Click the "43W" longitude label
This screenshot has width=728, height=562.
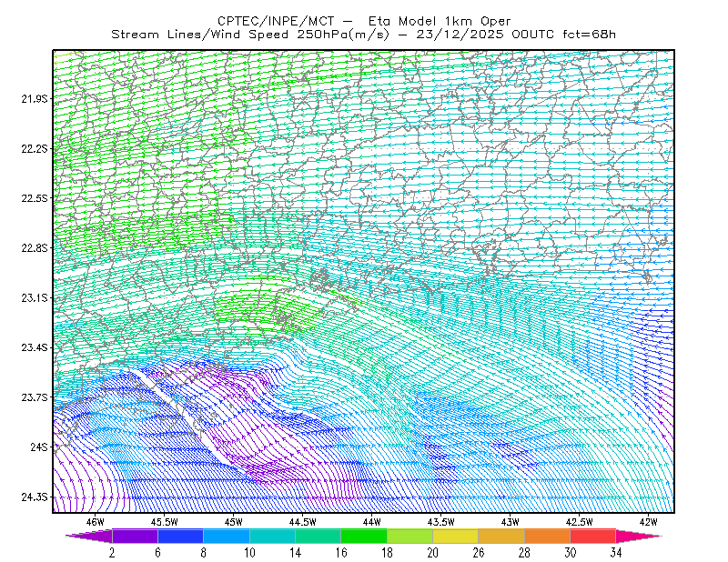(511, 522)
